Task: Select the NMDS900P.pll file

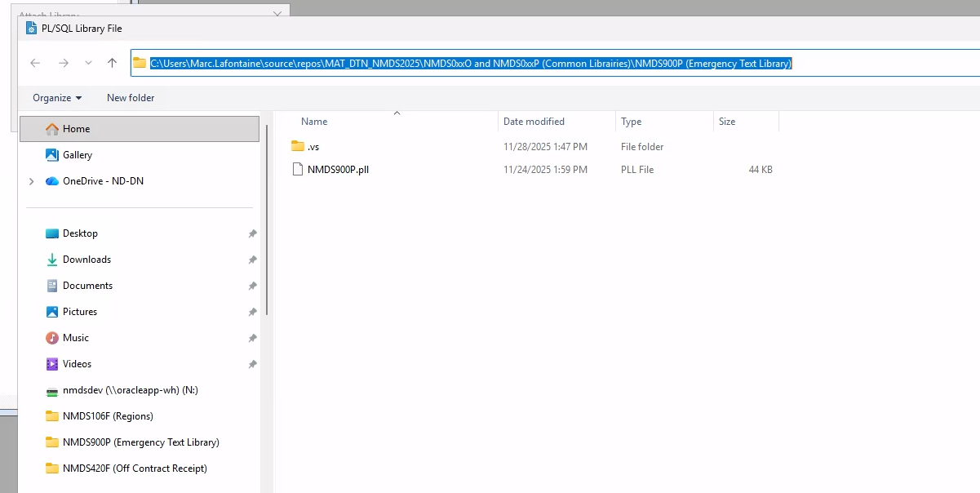Action: pyautogui.click(x=338, y=170)
